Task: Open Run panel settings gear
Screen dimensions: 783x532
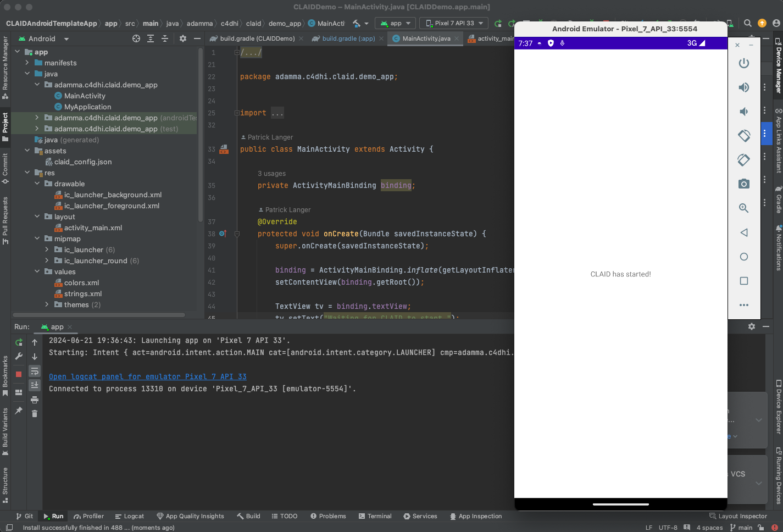Action: click(x=752, y=326)
